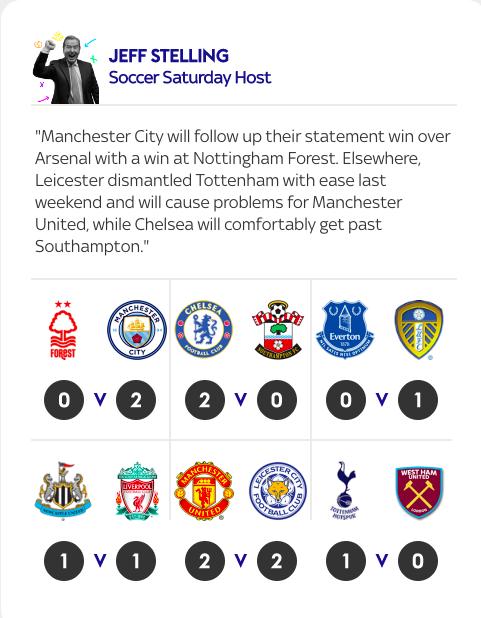The image size is (481, 618).
Task: Click the Manchester City prediction quote text
Action: (243, 191)
